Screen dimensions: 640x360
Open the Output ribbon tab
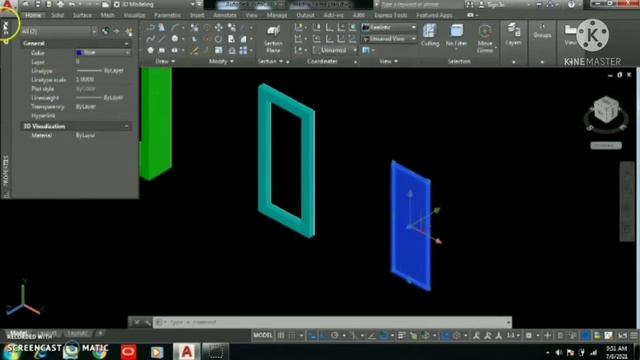305,15
